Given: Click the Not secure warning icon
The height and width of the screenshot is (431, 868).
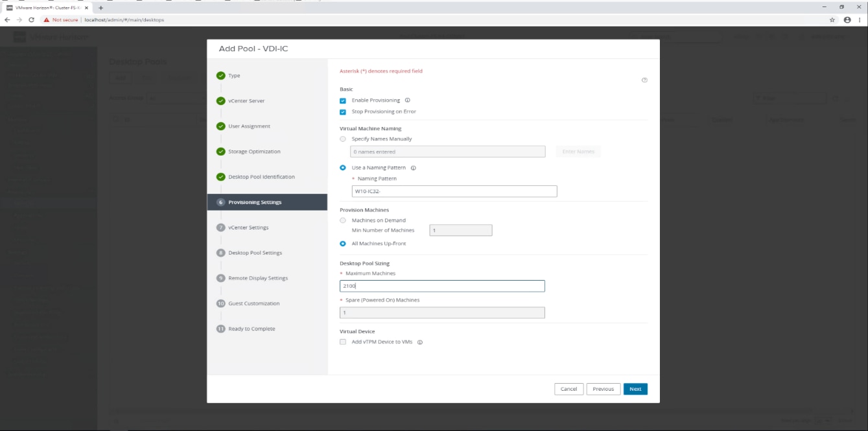Looking at the screenshot, I should click(47, 20).
